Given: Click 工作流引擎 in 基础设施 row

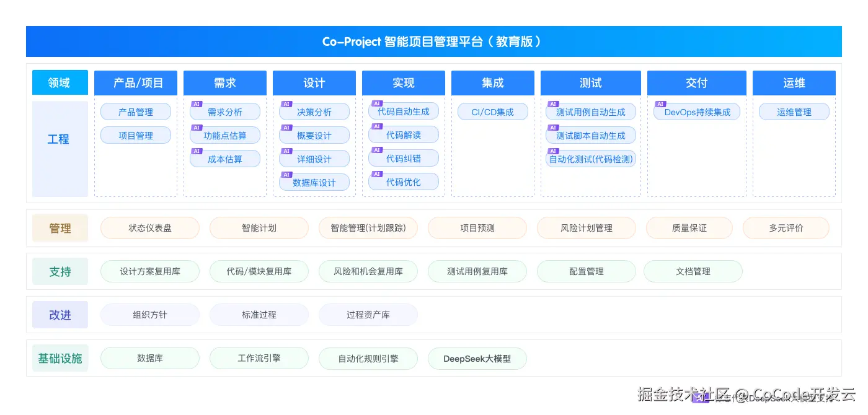Looking at the screenshot, I should (259, 358).
